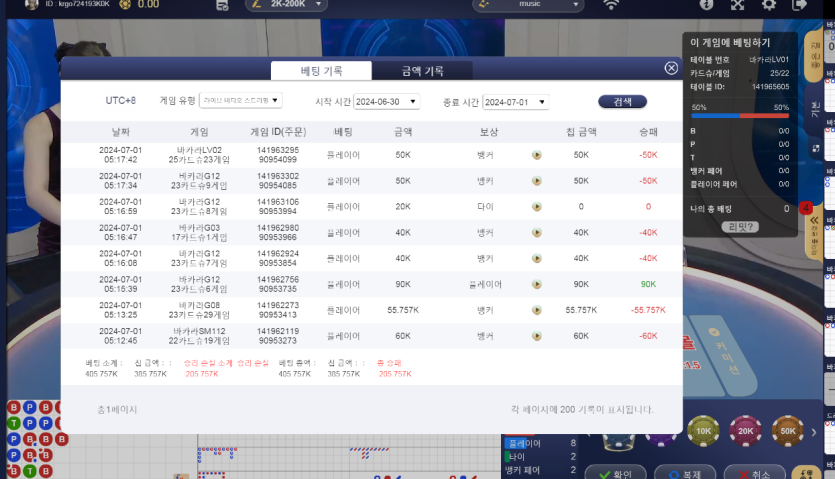Click the balance coin icon
This screenshot has height=479, width=835.
tap(125, 4)
